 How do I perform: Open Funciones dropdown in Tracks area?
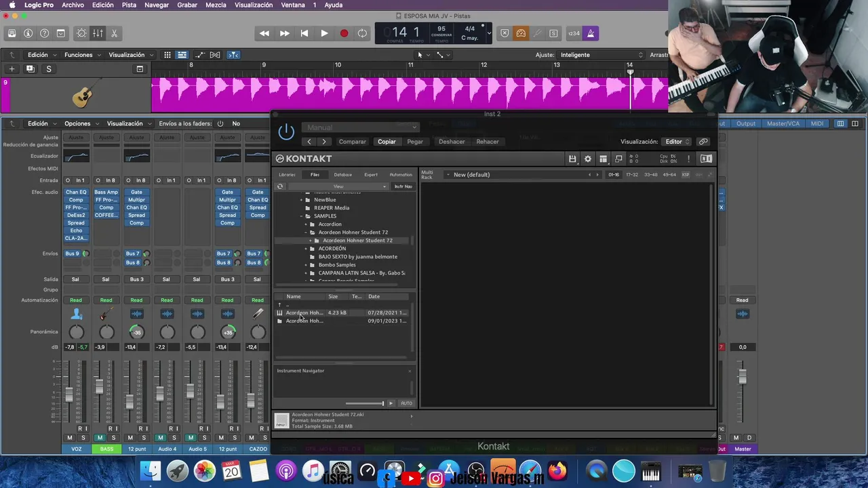81,55
